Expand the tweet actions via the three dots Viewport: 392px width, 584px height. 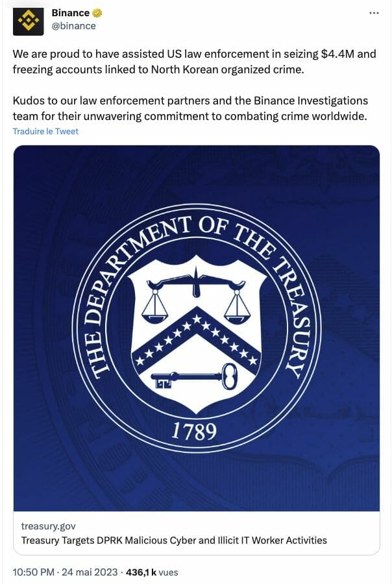(374, 12)
